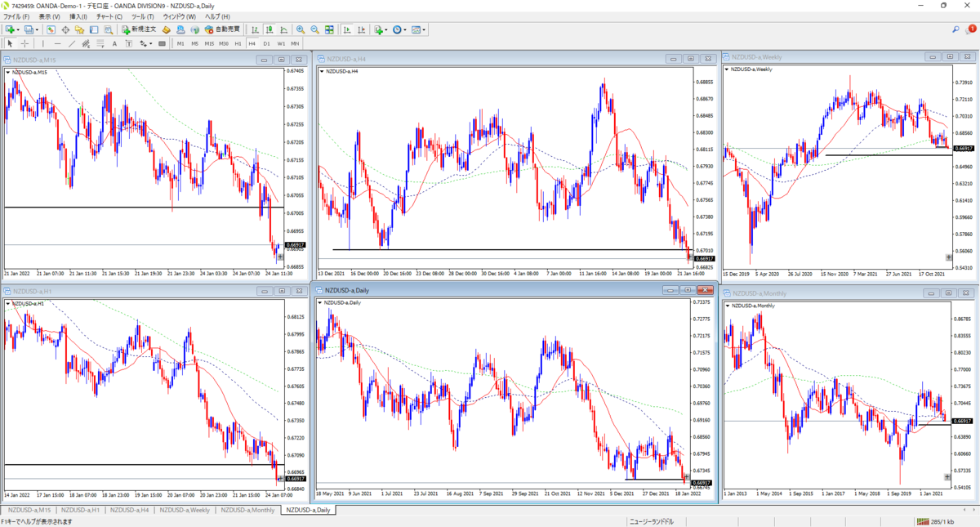This screenshot has height=527, width=980.
Task: Switch to the M30 timeframe
Action: click(x=224, y=43)
